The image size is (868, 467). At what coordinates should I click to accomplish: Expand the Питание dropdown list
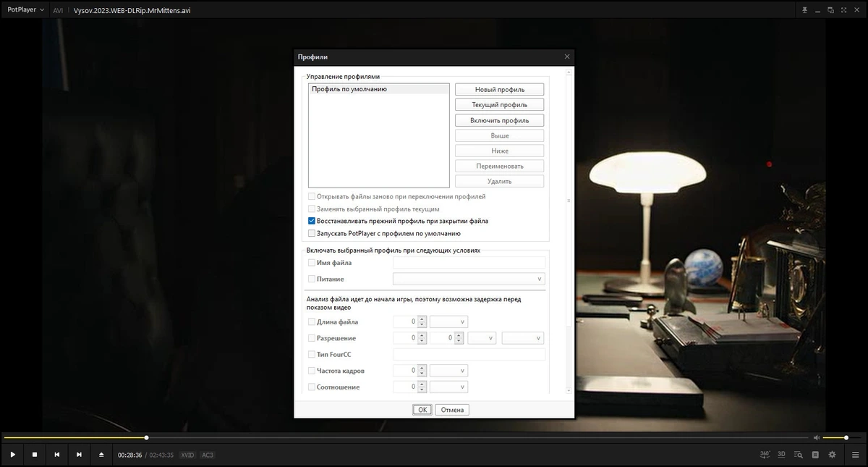[469, 279]
